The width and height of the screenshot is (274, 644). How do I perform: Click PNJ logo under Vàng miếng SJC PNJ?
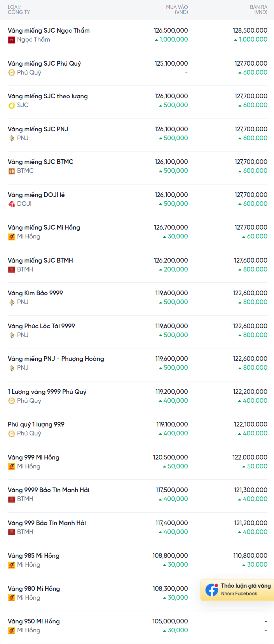pyautogui.click(x=12, y=138)
